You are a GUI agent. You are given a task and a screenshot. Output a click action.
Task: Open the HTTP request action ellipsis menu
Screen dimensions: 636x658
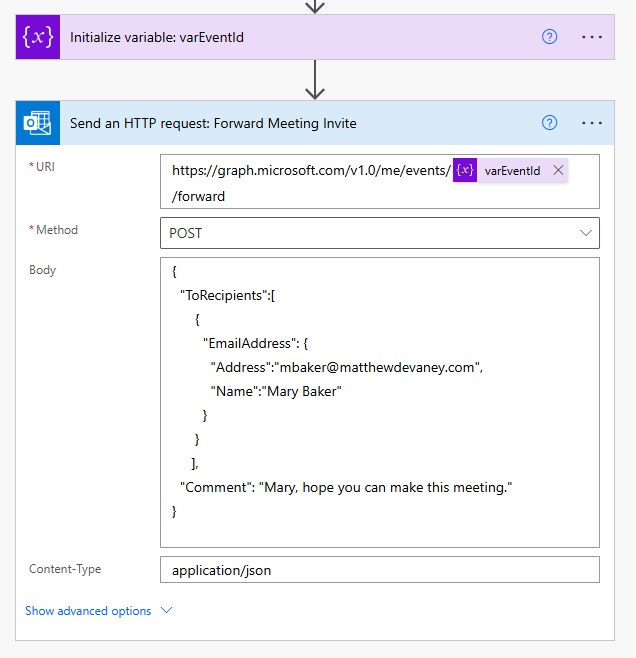tap(592, 123)
